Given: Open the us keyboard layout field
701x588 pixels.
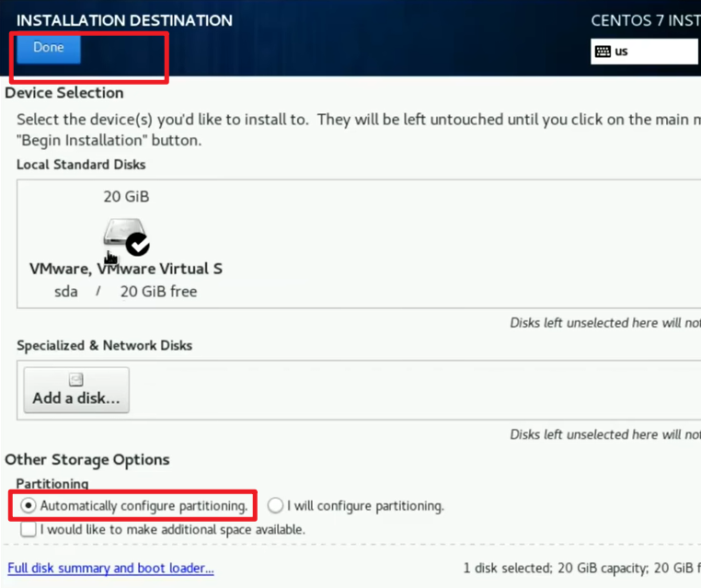Looking at the screenshot, I should [x=645, y=52].
